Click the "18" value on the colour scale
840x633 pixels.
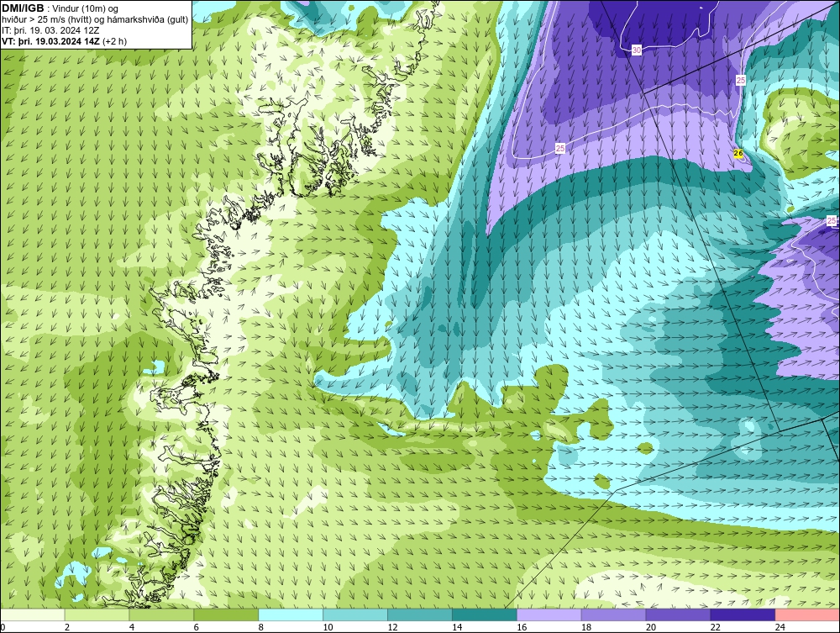pyautogui.click(x=586, y=627)
